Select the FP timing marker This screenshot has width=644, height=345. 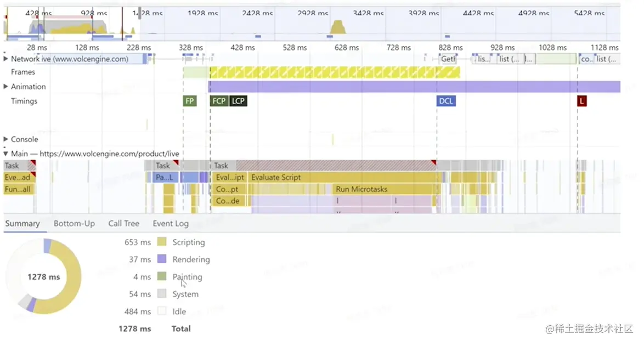coord(190,101)
